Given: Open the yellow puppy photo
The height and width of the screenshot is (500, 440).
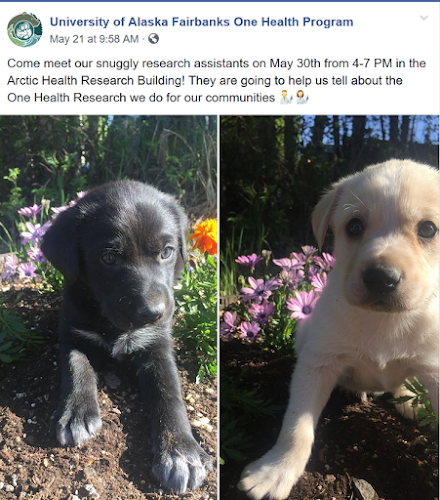Looking at the screenshot, I should 330,307.
